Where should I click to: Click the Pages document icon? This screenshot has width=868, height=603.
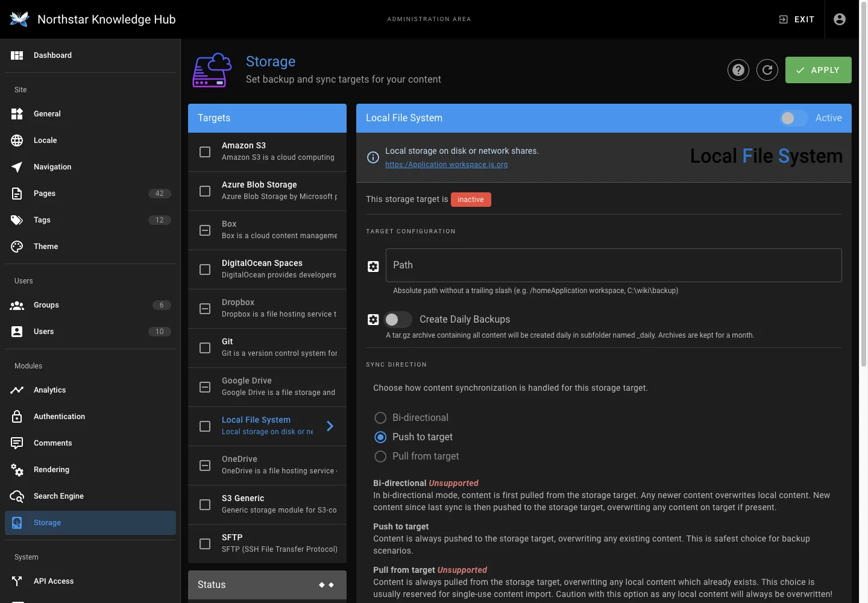[x=17, y=194]
